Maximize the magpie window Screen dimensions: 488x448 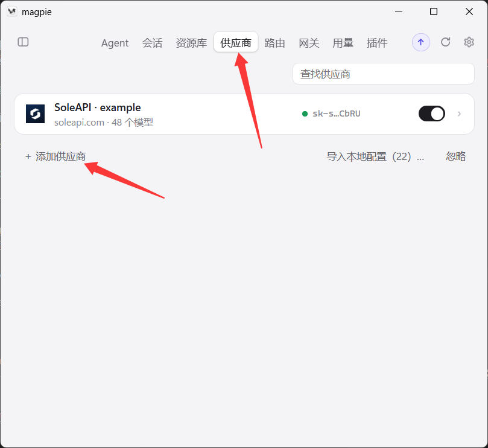point(434,11)
